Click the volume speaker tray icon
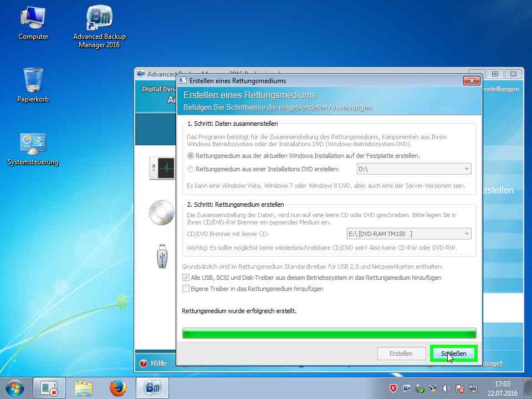The image size is (532, 399). pos(447,388)
